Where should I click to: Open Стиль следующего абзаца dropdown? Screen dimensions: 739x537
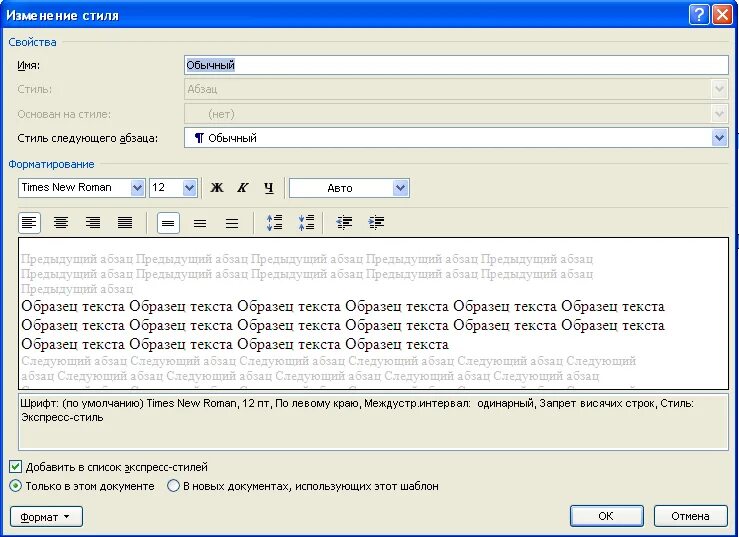719,138
